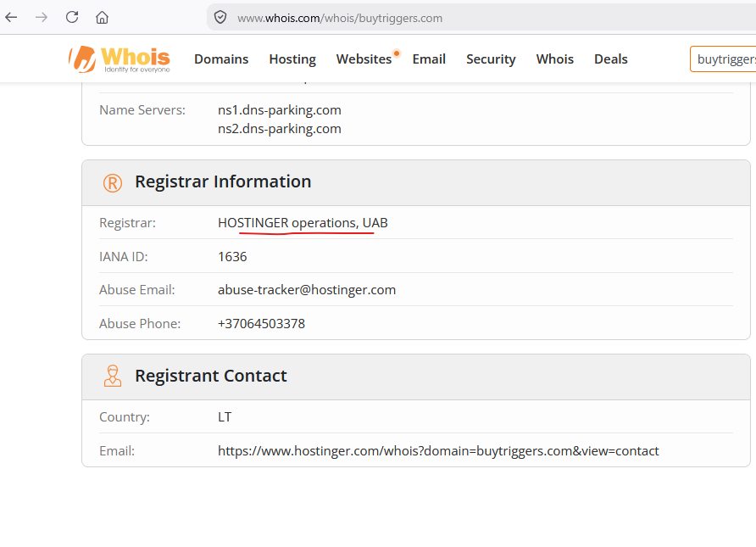This screenshot has width=756, height=547.
Task: Click the Registrar Information R icon
Action: 113,183
